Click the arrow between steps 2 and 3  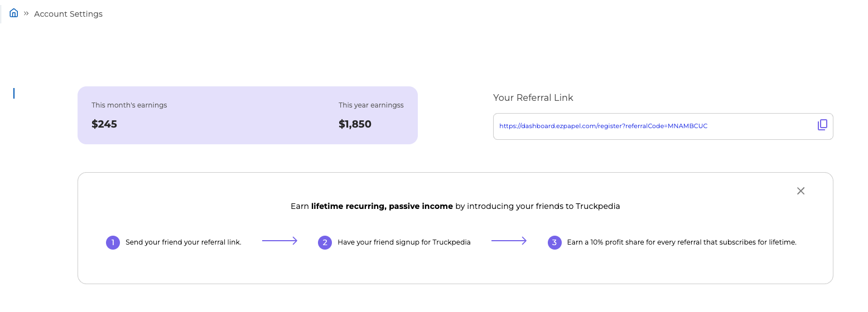[x=509, y=241]
